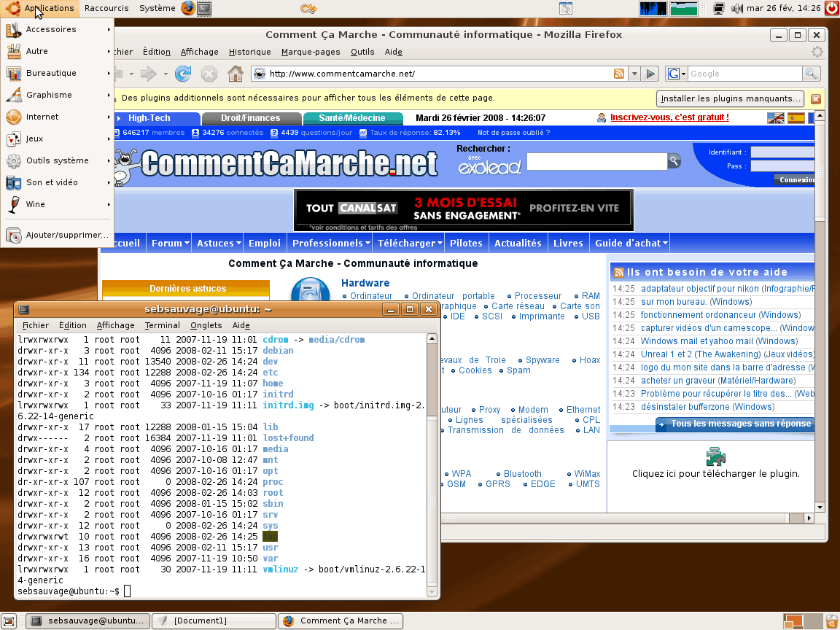Open the Système panel menu

pos(157,8)
